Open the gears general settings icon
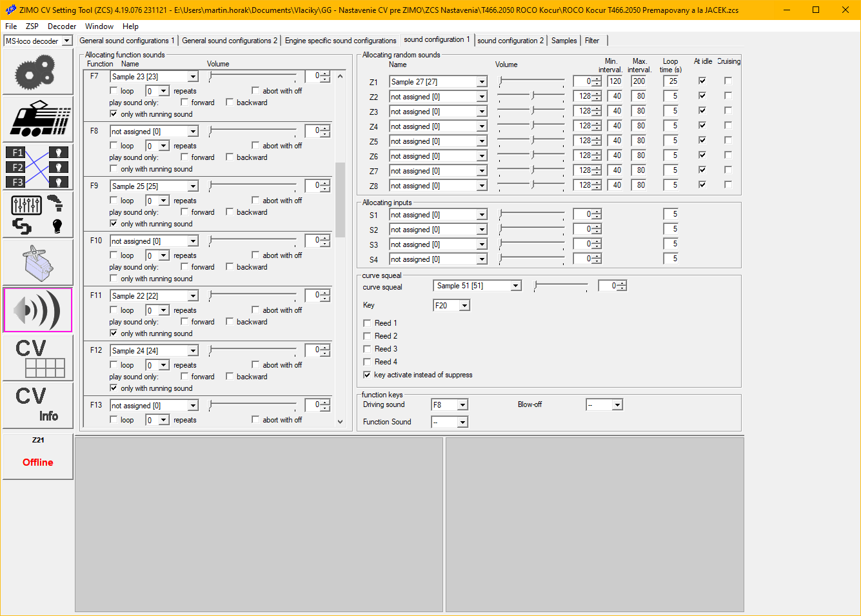 click(37, 72)
